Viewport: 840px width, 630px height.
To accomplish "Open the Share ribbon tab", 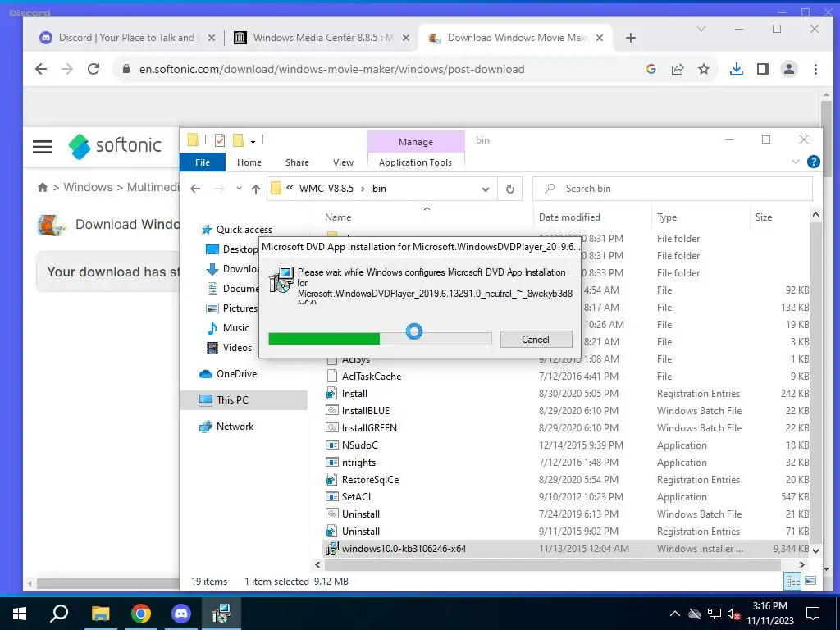I will coord(297,162).
